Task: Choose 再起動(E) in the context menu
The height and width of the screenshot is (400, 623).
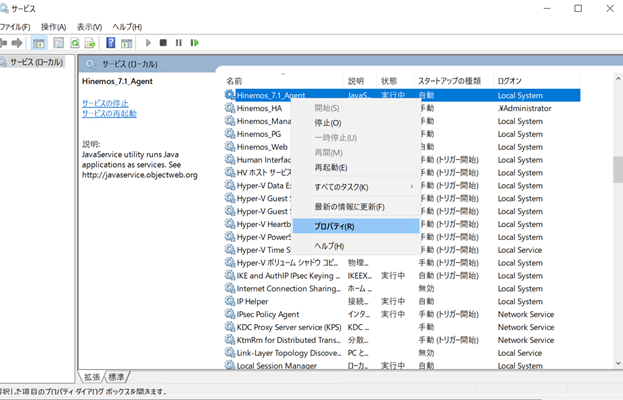Action: tap(356, 168)
